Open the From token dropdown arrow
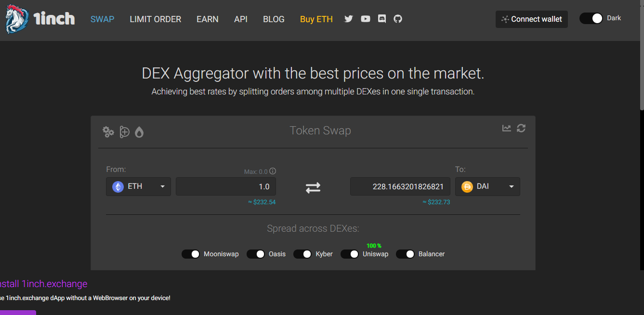This screenshot has height=315, width=644. point(162,186)
